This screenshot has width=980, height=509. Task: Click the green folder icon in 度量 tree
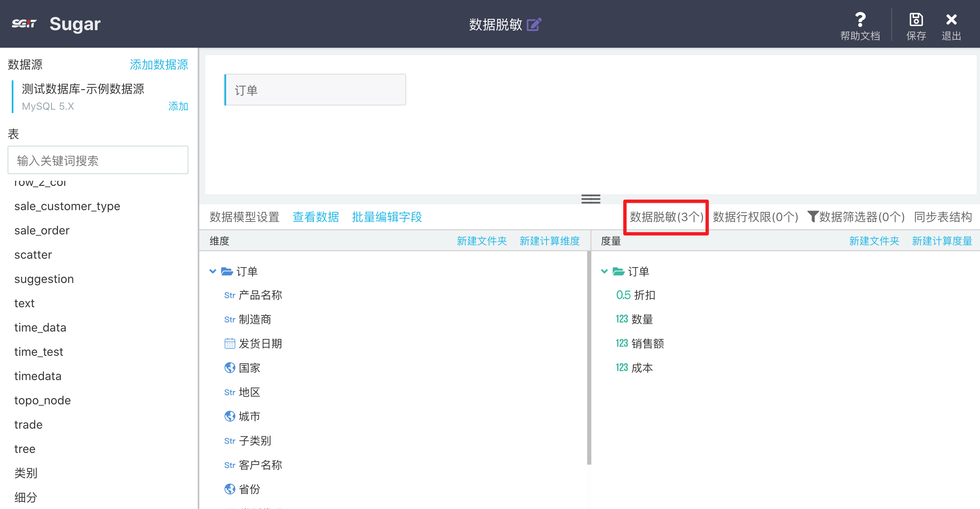619,271
